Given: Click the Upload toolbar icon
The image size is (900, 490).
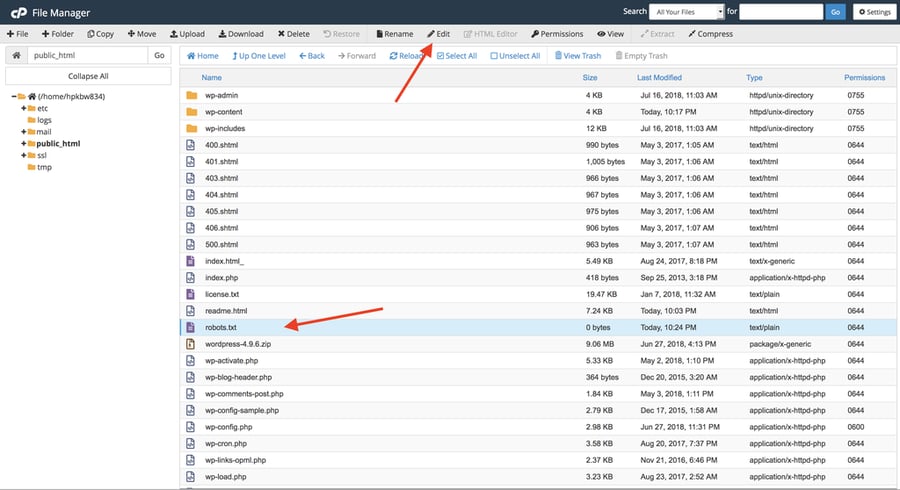Looking at the screenshot, I should click(174, 34).
